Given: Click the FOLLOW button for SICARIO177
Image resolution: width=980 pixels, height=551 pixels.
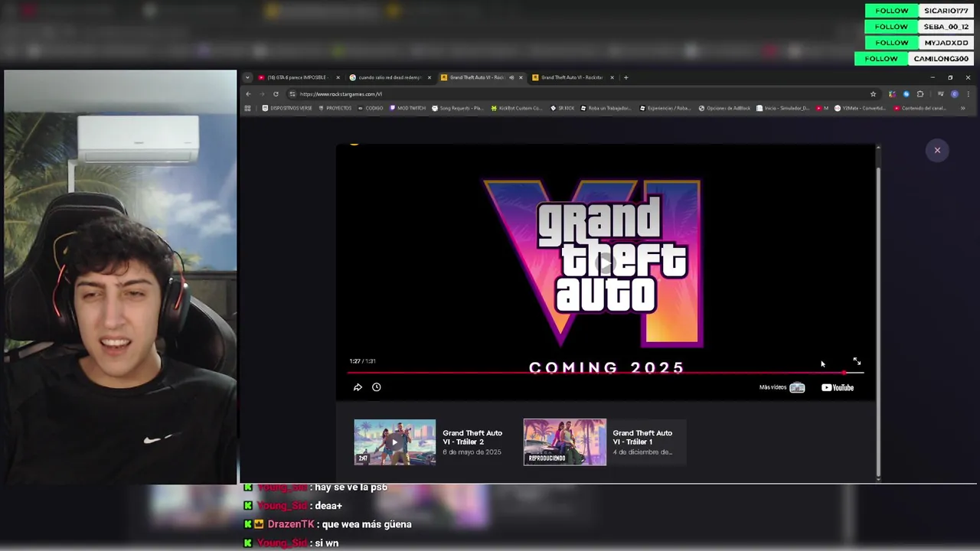Looking at the screenshot, I should [892, 11].
